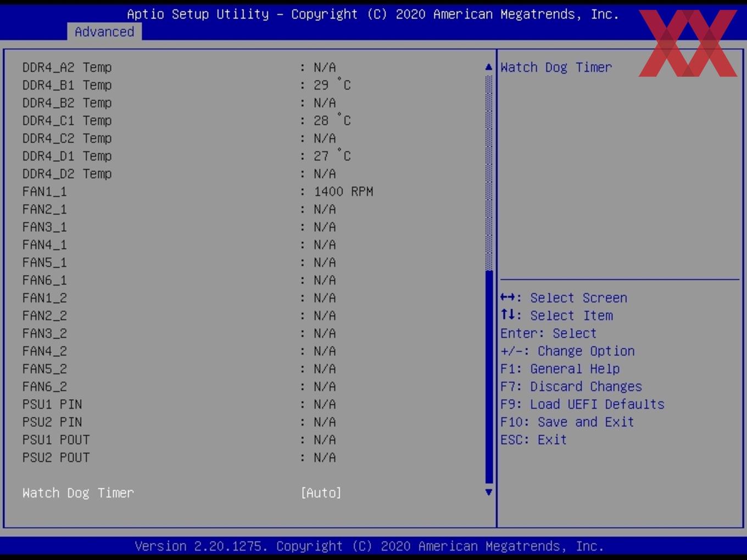Click the ESC: Exit hint

533,440
